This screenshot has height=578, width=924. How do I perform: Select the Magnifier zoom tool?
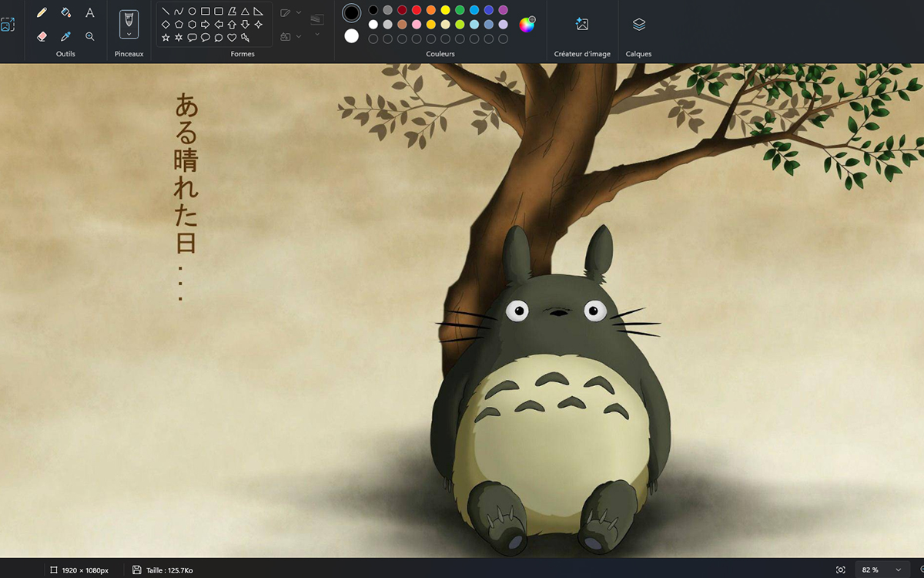90,36
